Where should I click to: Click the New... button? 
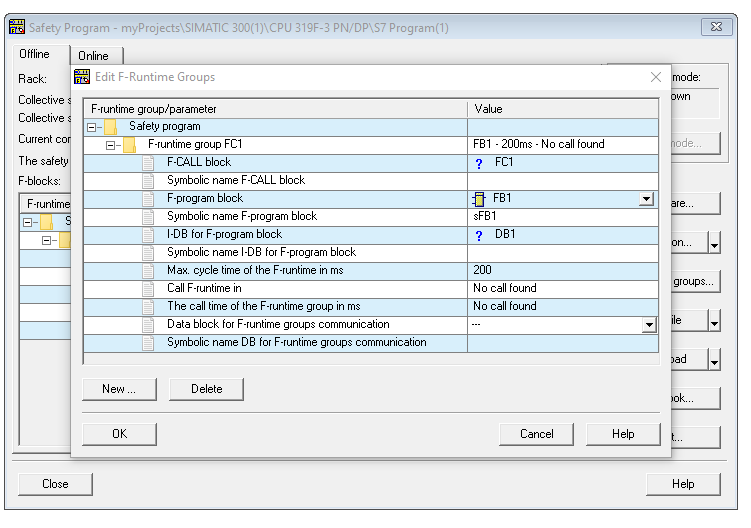click(x=119, y=389)
